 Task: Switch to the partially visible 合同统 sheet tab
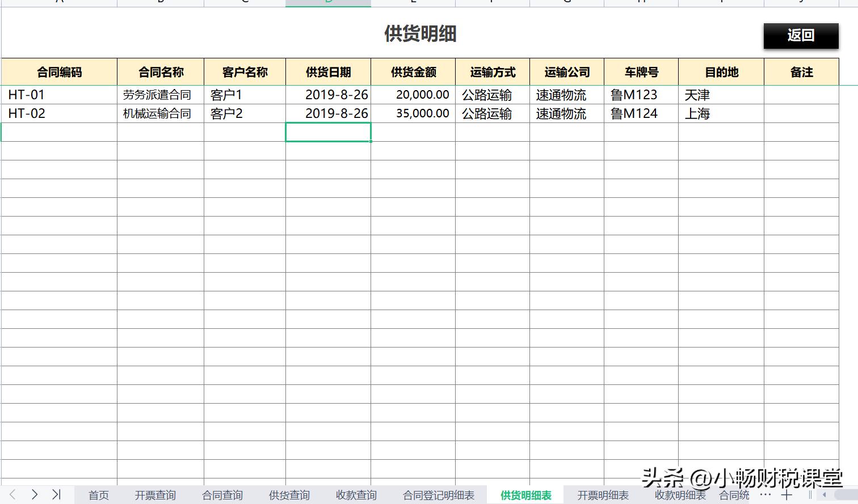[733, 494]
